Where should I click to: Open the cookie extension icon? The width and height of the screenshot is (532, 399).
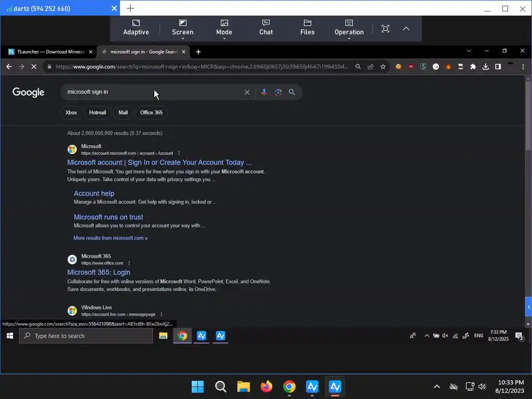pyautogui.click(x=398, y=67)
